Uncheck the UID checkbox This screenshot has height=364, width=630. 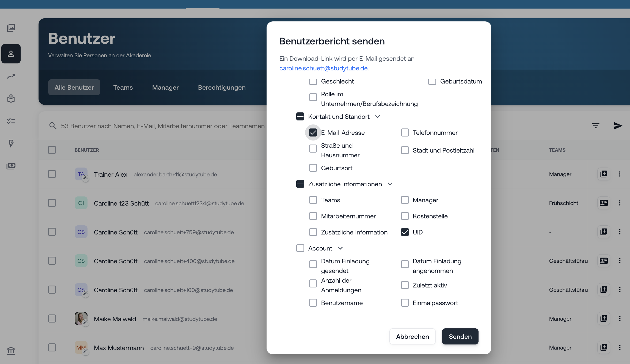[x=405, y=232]
